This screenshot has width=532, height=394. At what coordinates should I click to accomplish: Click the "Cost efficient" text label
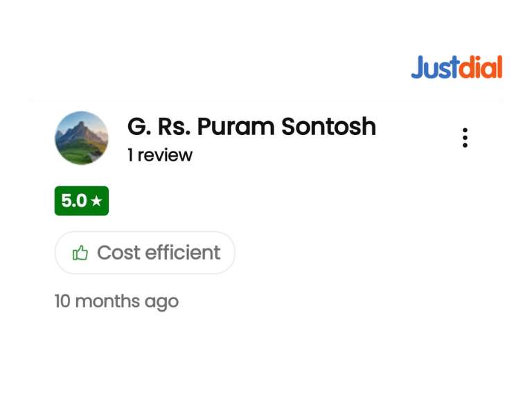pos(159,253)
